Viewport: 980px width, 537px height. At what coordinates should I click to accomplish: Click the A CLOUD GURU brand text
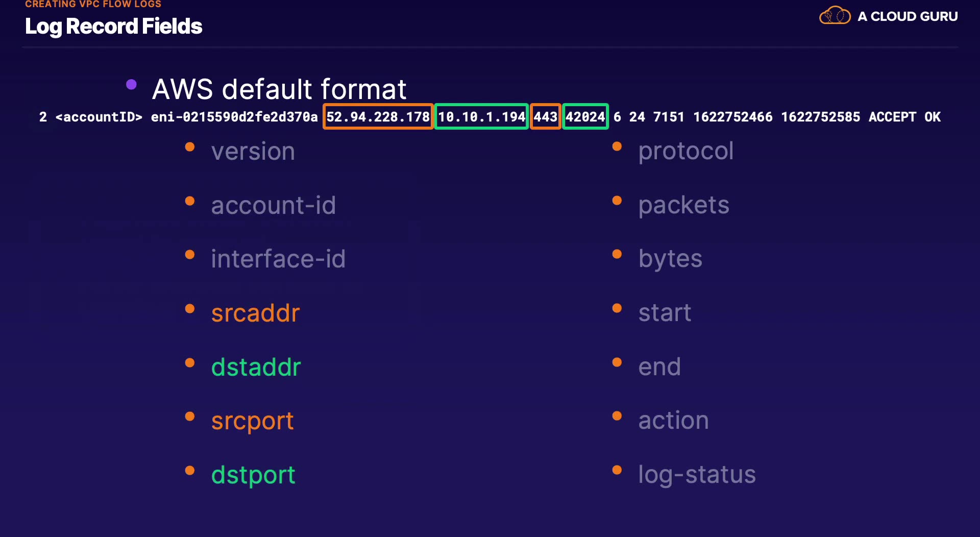(x=908, y=16)
